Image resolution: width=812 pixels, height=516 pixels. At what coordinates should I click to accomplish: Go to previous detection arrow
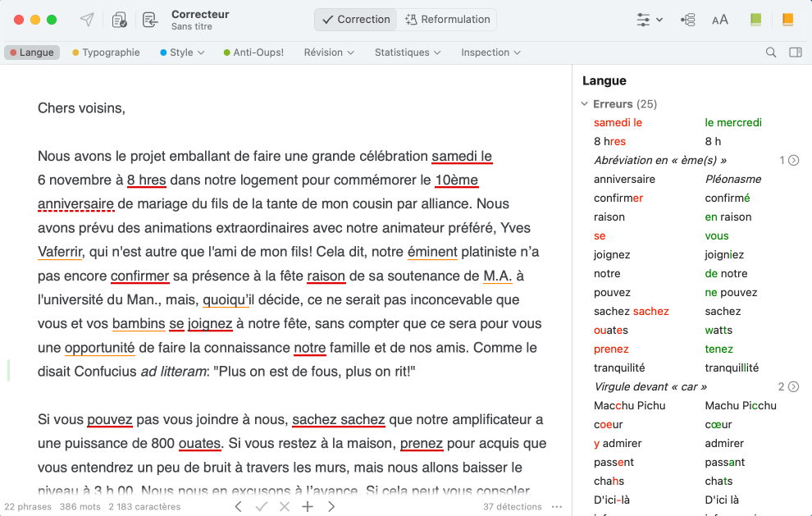[x=238, y=507]
